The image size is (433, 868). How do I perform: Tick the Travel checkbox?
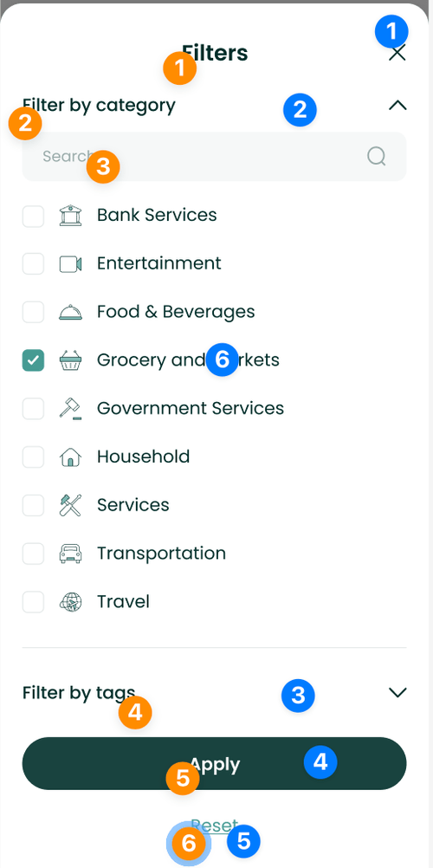coord(33,602)
